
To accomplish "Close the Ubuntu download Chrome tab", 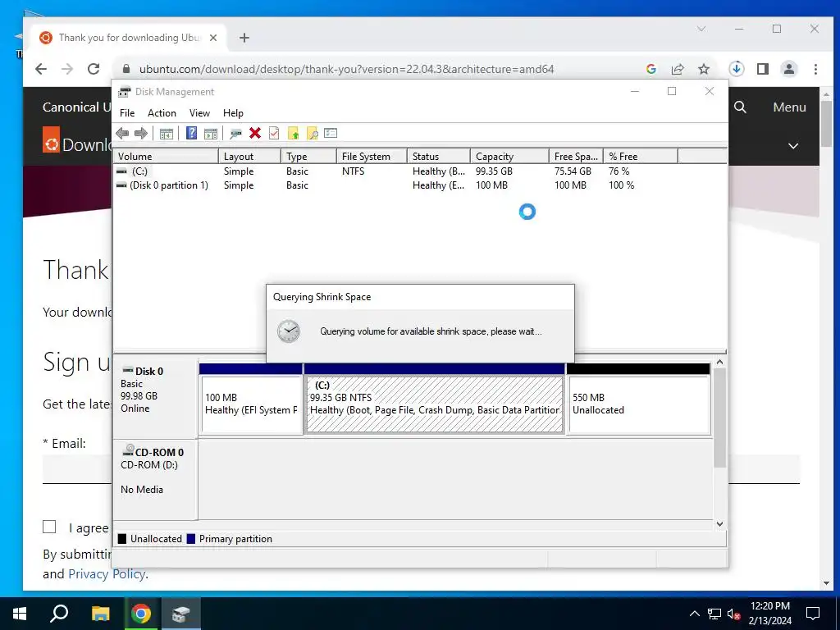I will point(213,38).
